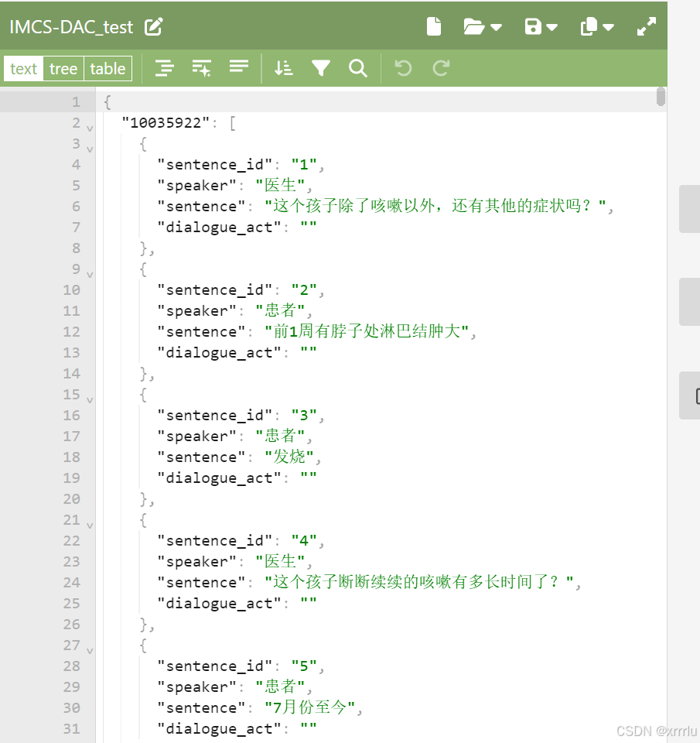Open search with the magnifier icon

[357, 68]
